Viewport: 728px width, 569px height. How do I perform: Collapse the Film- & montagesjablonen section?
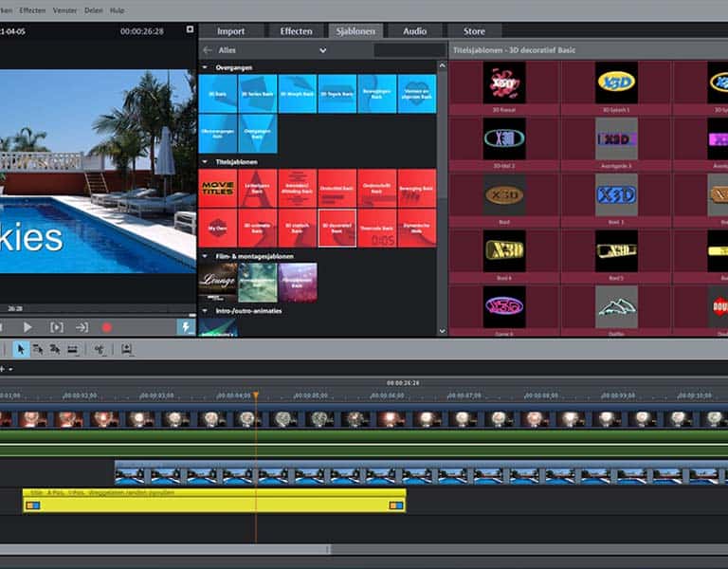pos(205,256)
